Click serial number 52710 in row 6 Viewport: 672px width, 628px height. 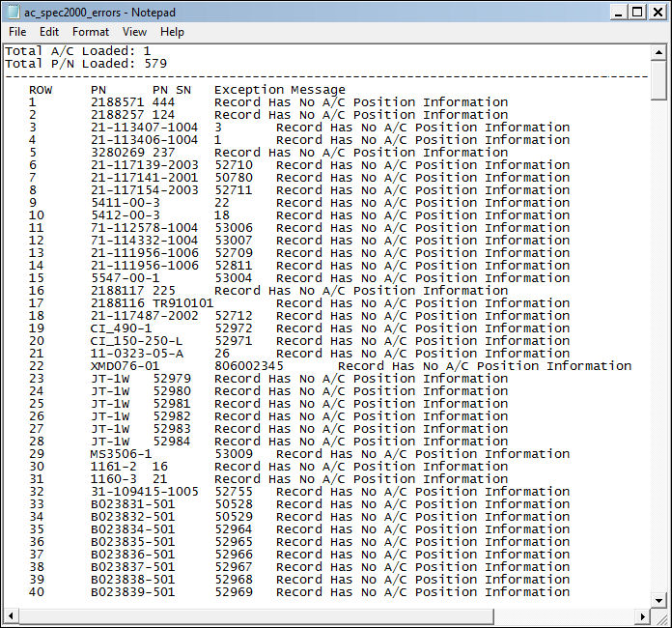[x=234, y=164]
